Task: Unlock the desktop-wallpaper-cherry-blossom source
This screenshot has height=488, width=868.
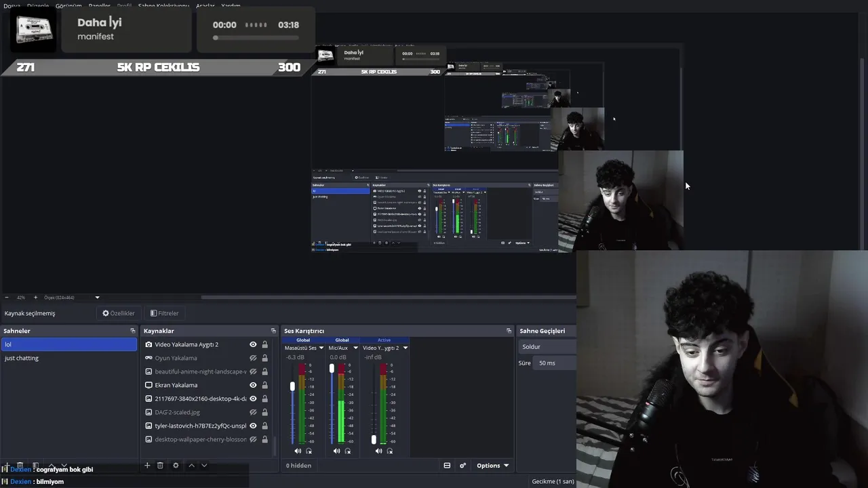Action: tap(264, 439)
